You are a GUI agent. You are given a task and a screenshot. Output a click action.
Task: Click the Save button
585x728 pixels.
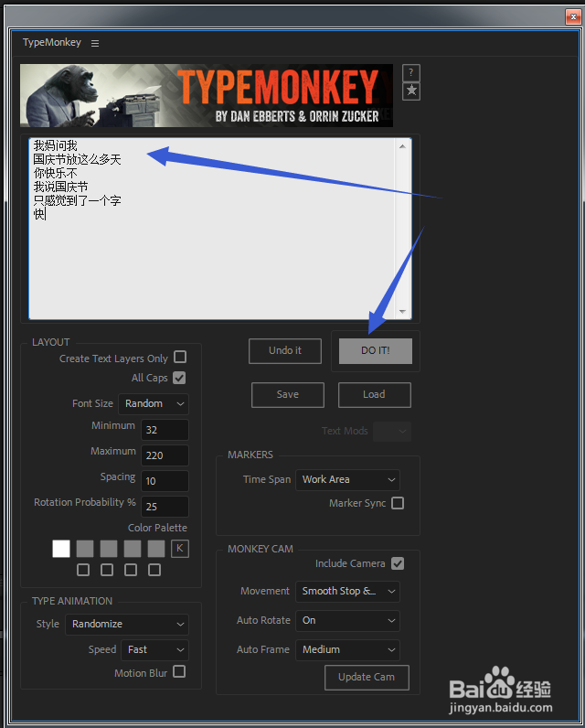[x=288, y=395]
